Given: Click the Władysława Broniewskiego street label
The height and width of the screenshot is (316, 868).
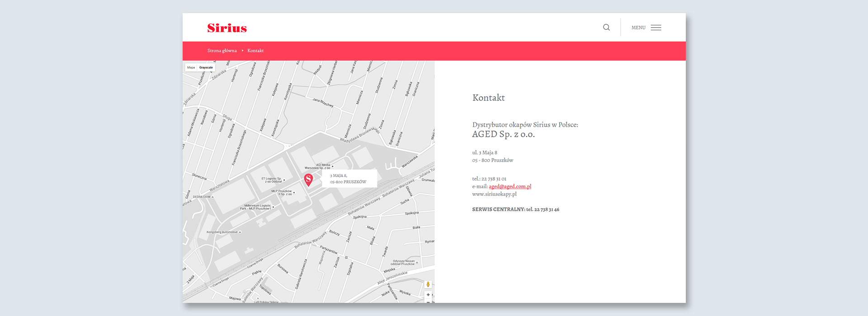Looking at the screenshot, I should click(x=360, y=135).
